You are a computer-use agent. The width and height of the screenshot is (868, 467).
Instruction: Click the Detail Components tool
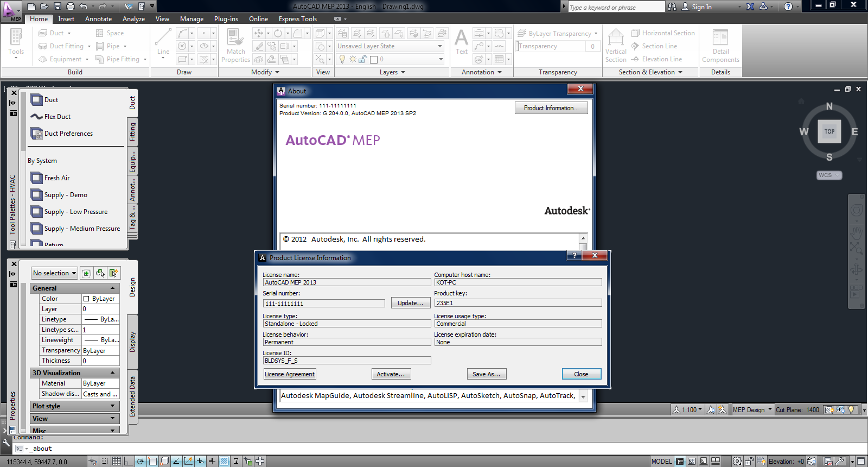pyautogui.click(x=720, y=46)
